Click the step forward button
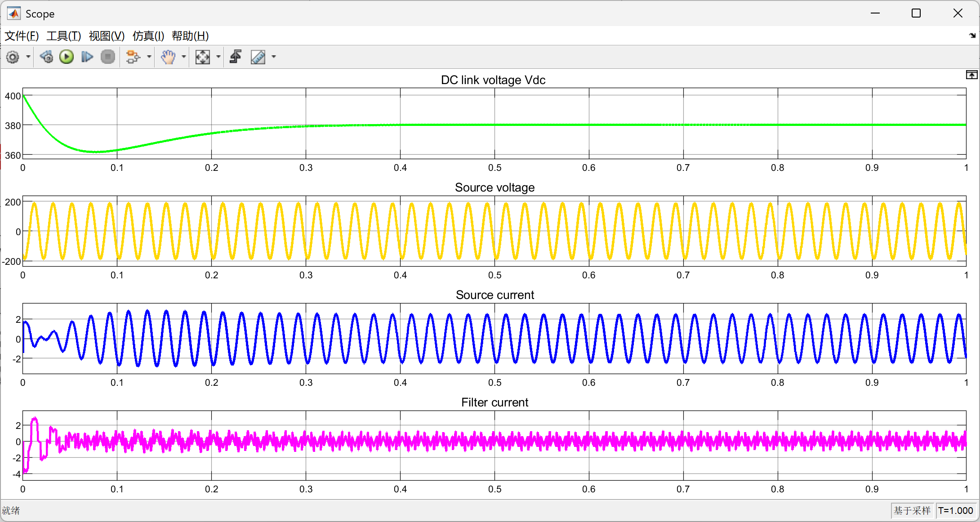980x522 pixels. coord(87,57)
